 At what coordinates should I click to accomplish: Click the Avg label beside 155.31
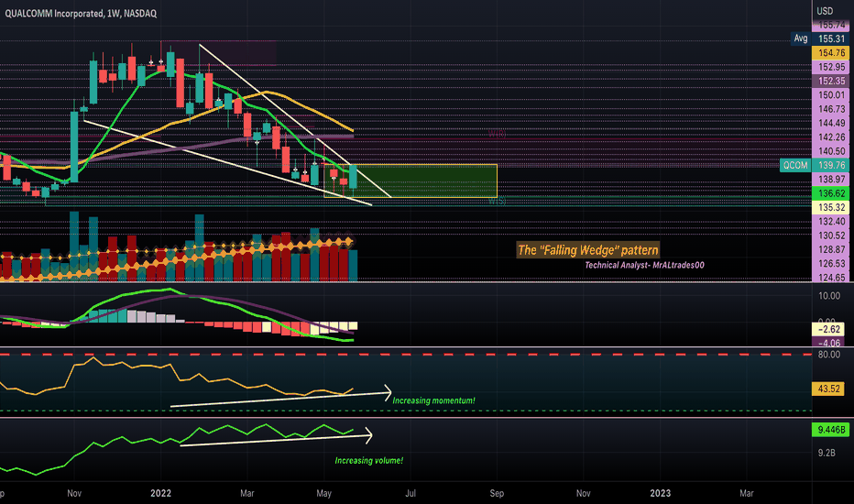click(x=800, y=38)
